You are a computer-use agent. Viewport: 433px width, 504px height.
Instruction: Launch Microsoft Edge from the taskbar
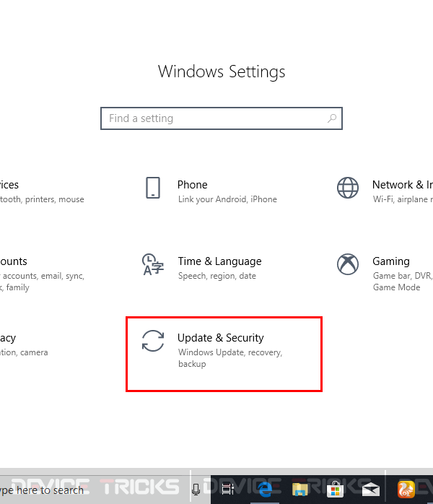pyautogui.click(x=265, y=490)
